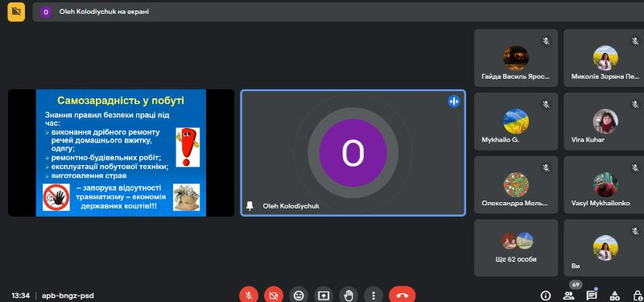This screenshot has height=302, width=644.
Task: Show the participants list with 69 badge
Action: [x=569, y=295]
